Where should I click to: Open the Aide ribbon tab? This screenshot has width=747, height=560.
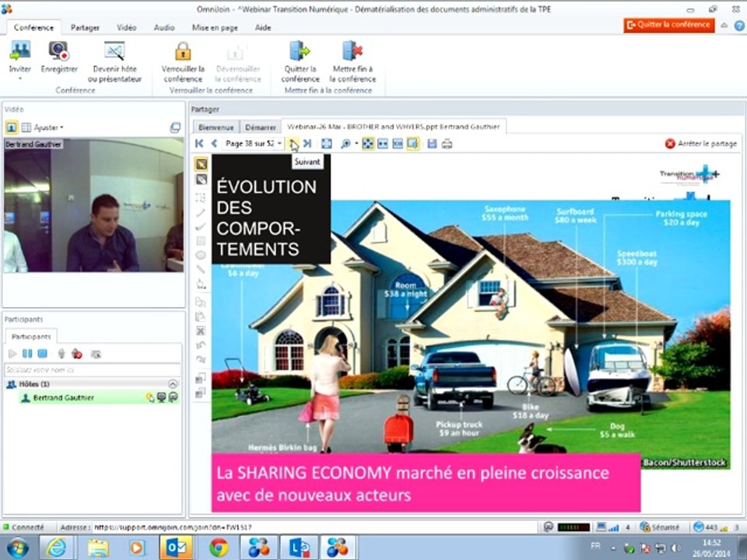point(262,28)
